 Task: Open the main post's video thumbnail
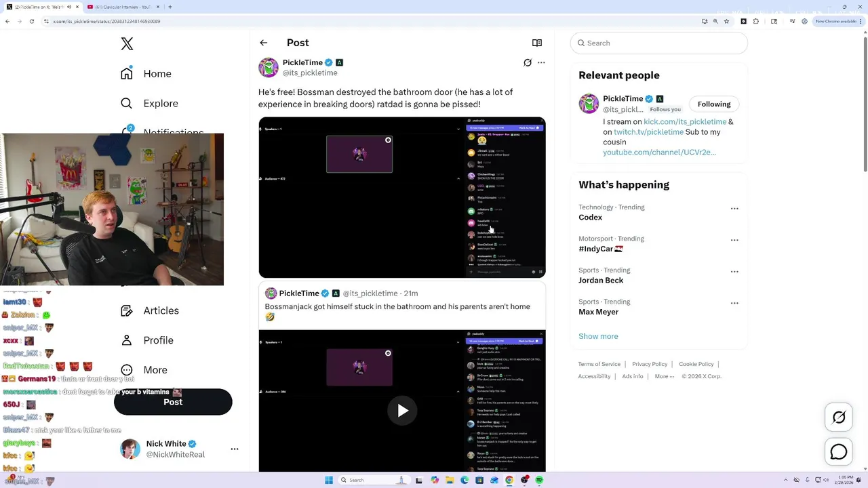pos(402,197)
